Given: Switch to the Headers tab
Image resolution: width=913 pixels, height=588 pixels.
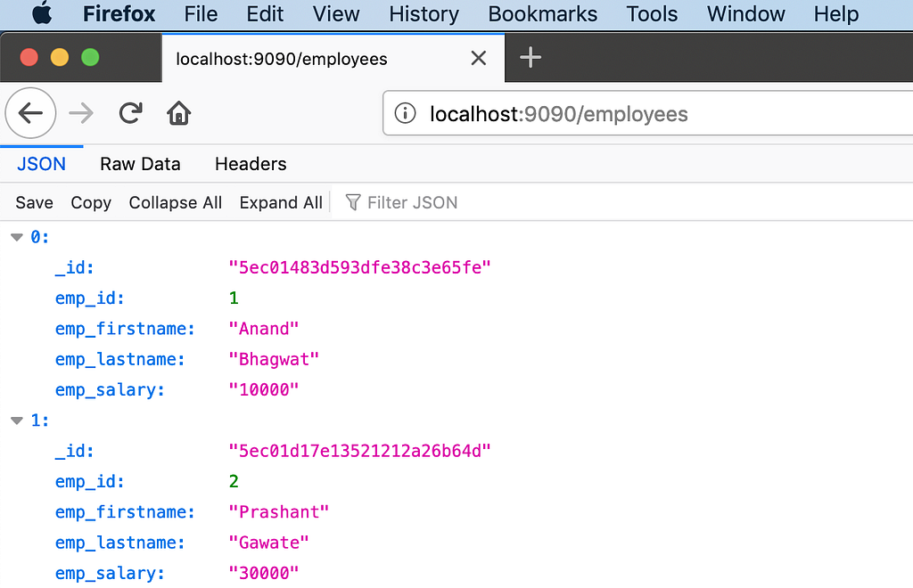Looking at the screenshot, I should pos(251,164).
